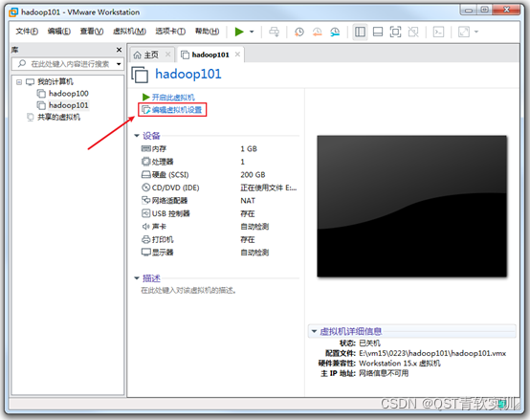Open the library search dropdown arrow
The image size is (530, 420).
tap(119, 64)
